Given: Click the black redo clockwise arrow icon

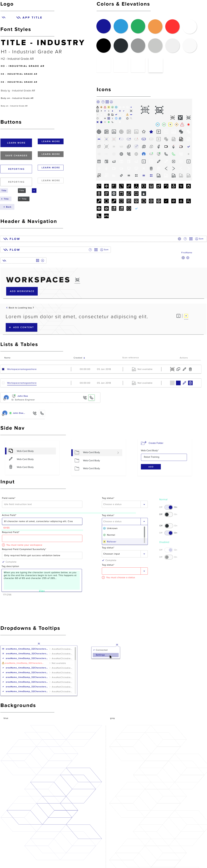Looking at the screenshot, I should pyautogui.click(x=99, y=186).
